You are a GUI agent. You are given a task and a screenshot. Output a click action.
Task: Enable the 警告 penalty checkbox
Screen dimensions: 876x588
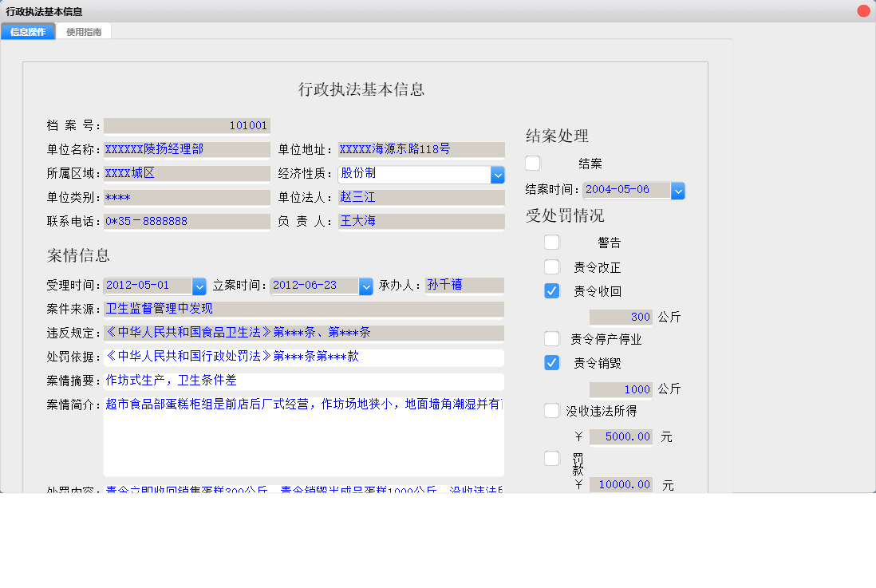pos(551,242)
